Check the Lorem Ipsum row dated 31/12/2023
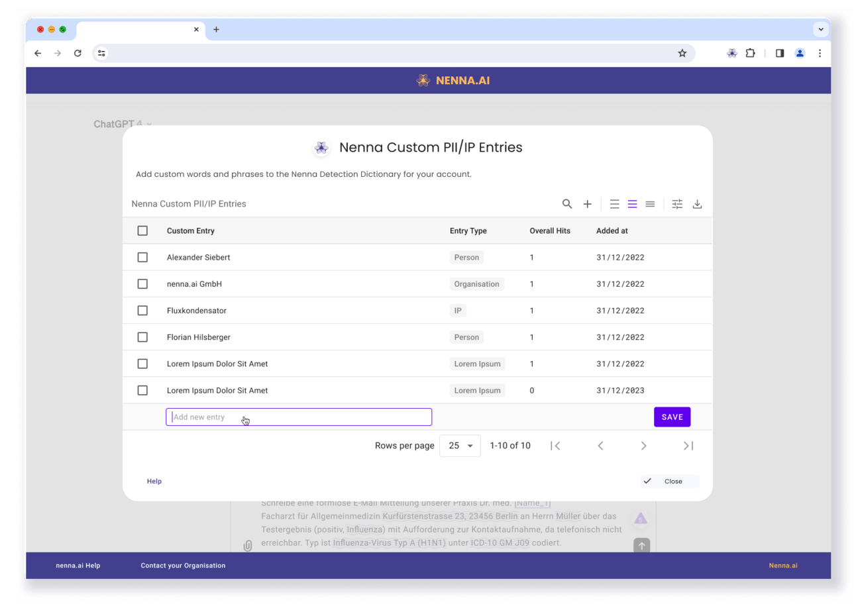Image resolution: width=856 pixels, height=616 pixels. point(142,390)
